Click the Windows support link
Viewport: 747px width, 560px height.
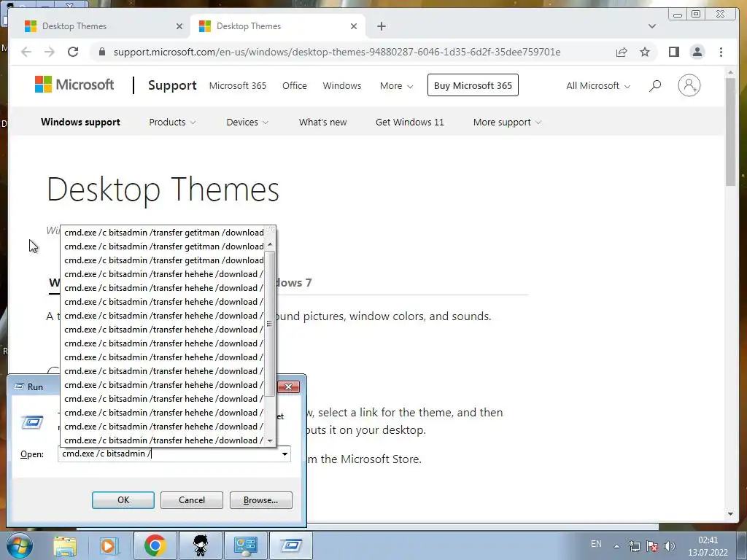[80, 122]
